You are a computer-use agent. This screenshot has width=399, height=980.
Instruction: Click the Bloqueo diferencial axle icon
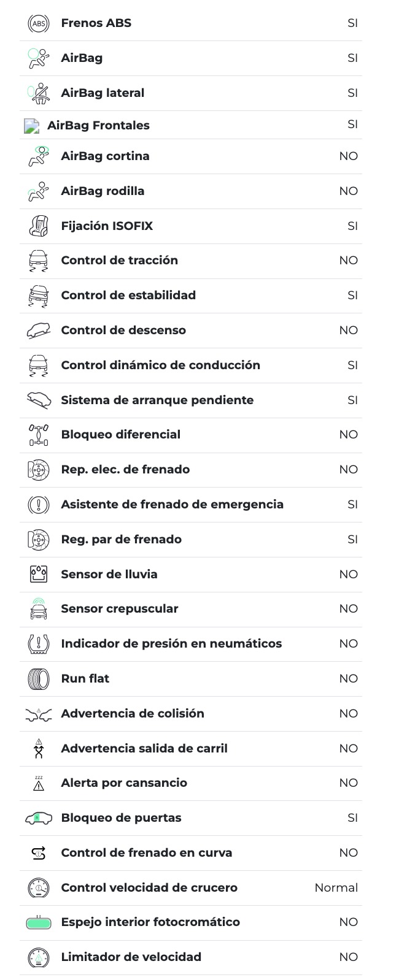[x=38, y=435]
